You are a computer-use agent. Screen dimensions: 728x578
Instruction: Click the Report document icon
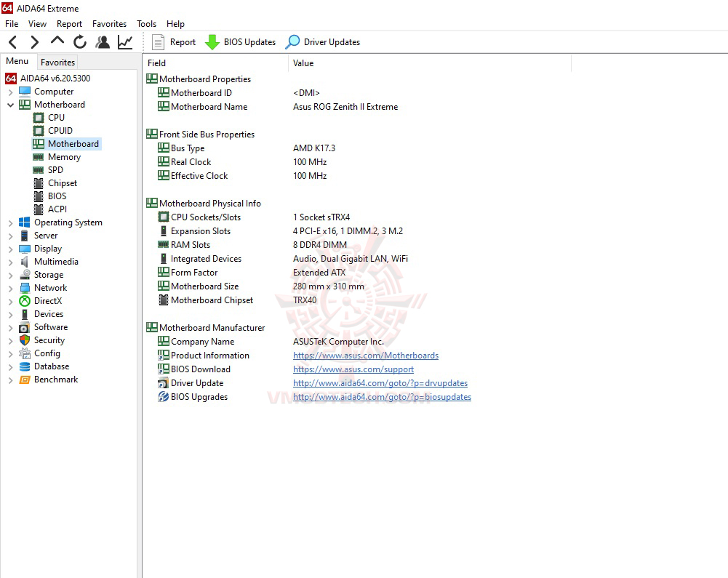[158, 42]
